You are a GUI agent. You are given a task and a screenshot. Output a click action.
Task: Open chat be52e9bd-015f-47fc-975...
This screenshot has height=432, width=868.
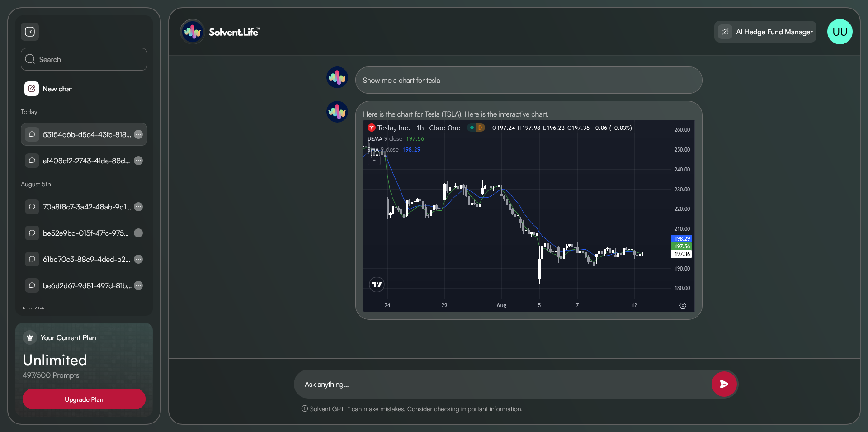(84, 233)
